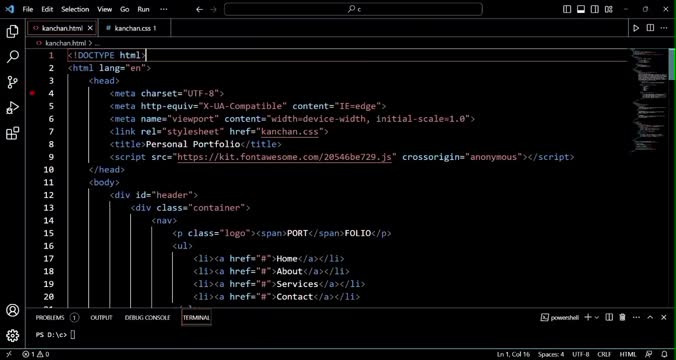
Task: Toggle the breakpoint on line 4
Action: 32,93
